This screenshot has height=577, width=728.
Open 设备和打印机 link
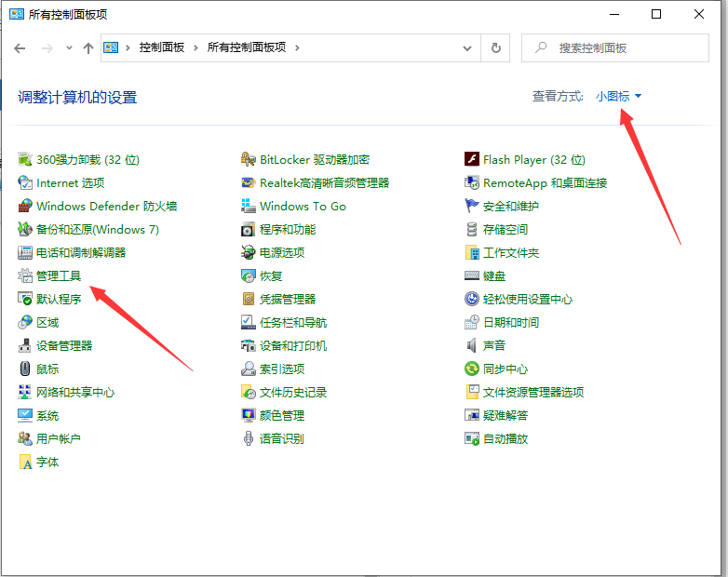293,345
